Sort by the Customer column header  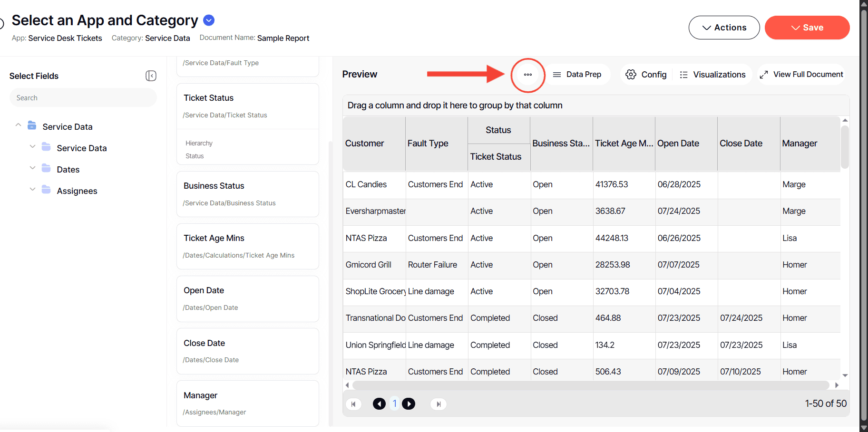[374, 144]
